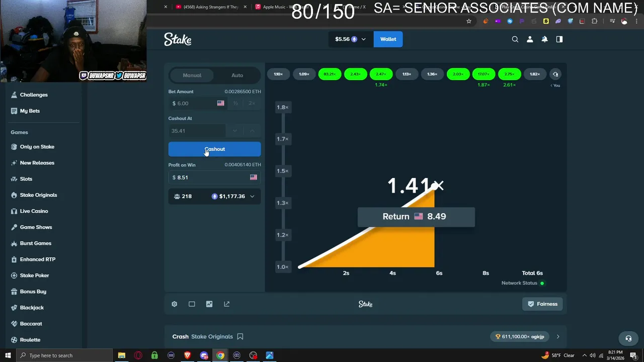The image size is (644, 362).
Task: Click the Bet Amount input field
Action: pyautogui.click(x=197, y=104)
